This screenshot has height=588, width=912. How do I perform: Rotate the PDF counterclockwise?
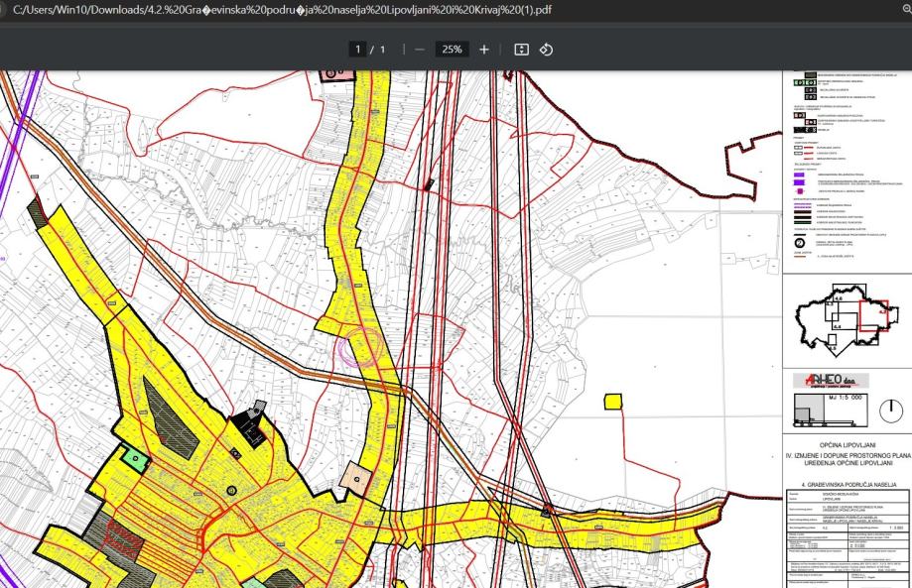tap(546, 50)
